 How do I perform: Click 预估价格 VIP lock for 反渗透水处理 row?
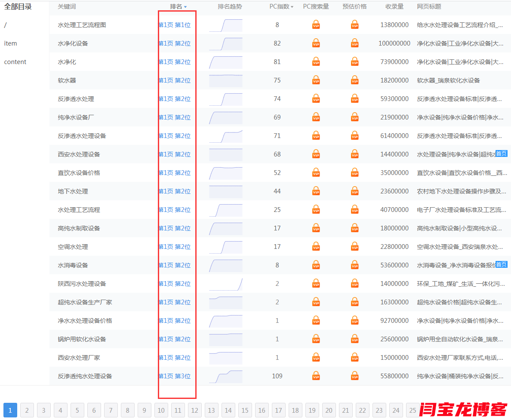coord(354,99)
